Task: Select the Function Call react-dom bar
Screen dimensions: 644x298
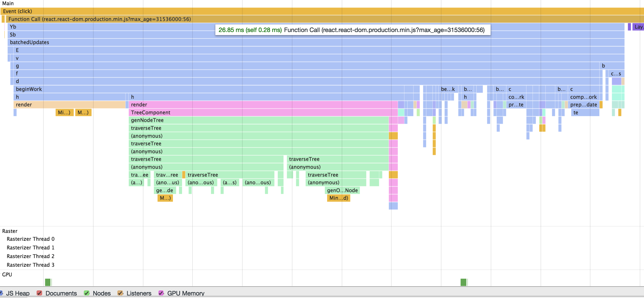Action: click(325, 19)
